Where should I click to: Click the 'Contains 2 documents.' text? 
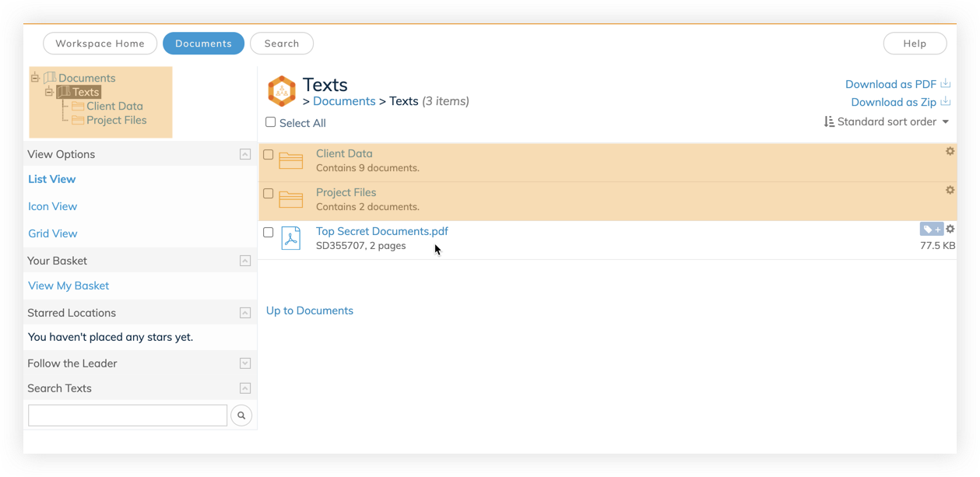tap(367, 207)
